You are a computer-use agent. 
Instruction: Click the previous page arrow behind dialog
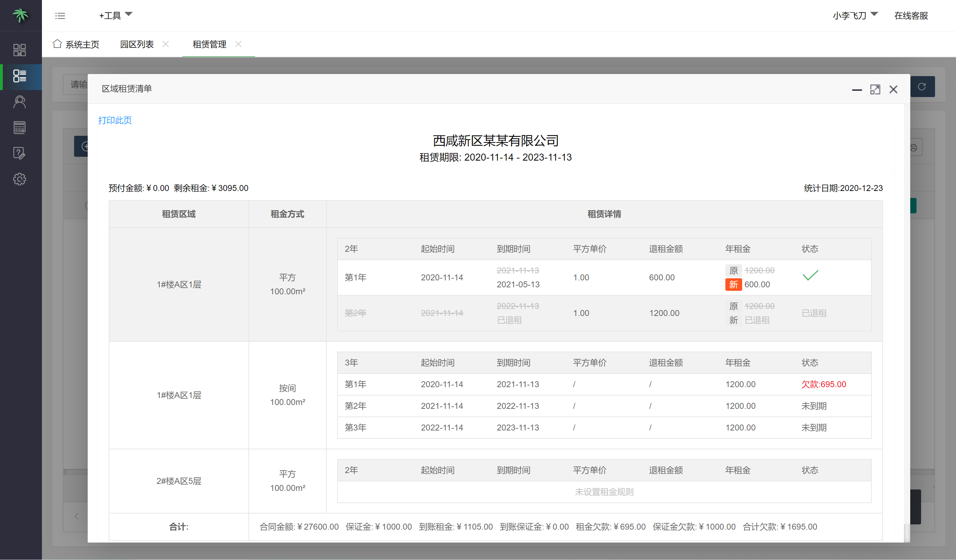click(x=76, y=516)
